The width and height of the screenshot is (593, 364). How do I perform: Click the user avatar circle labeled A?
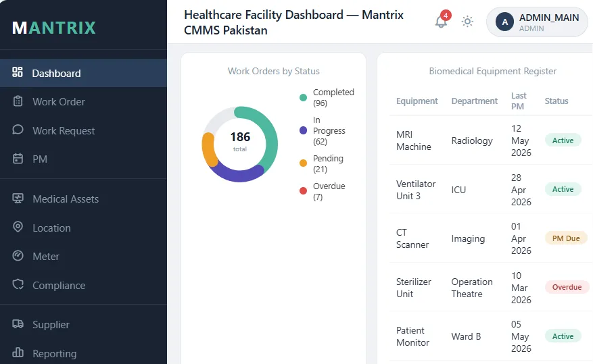(x=504, y=22)
